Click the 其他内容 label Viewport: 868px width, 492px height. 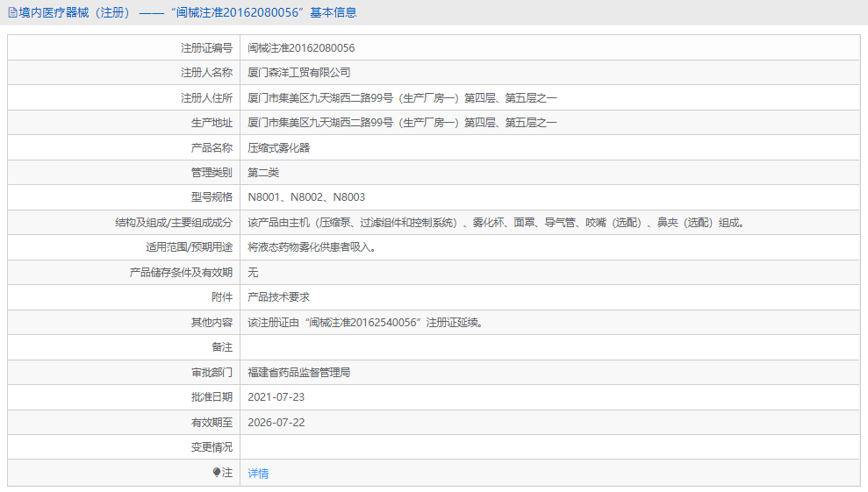(212, 322)
